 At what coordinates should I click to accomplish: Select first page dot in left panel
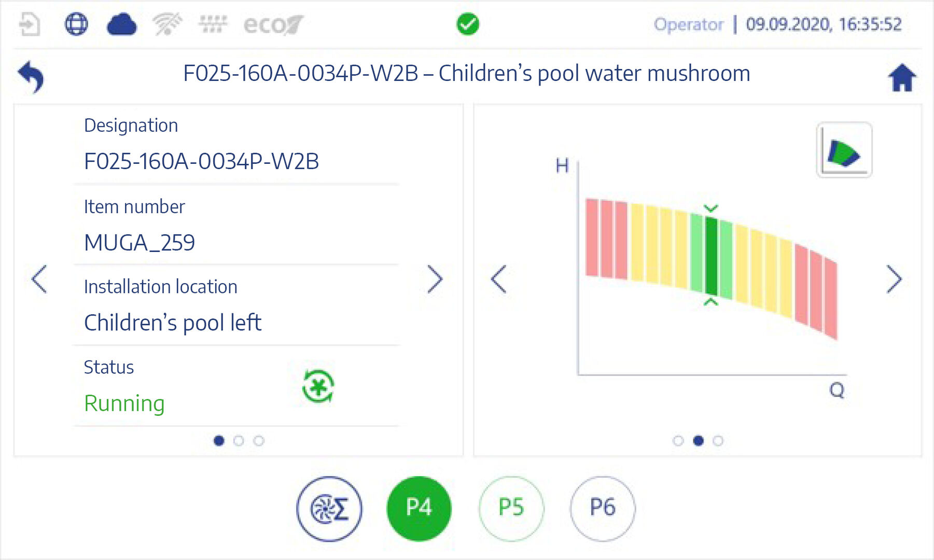tap(219, 440)
